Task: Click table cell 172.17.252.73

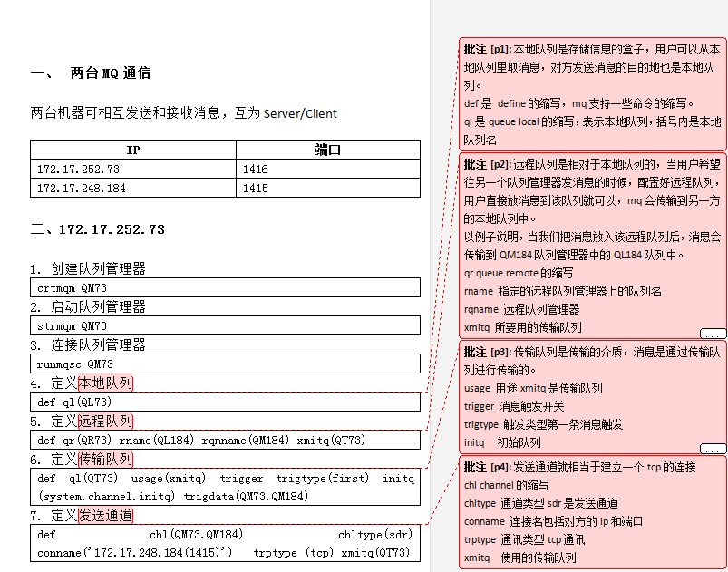Action: (133, 169)
